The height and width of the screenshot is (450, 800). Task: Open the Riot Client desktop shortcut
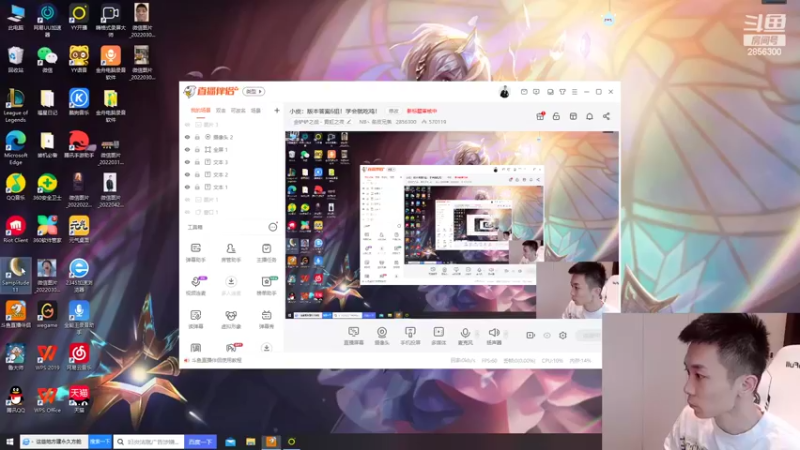point(15,229)
